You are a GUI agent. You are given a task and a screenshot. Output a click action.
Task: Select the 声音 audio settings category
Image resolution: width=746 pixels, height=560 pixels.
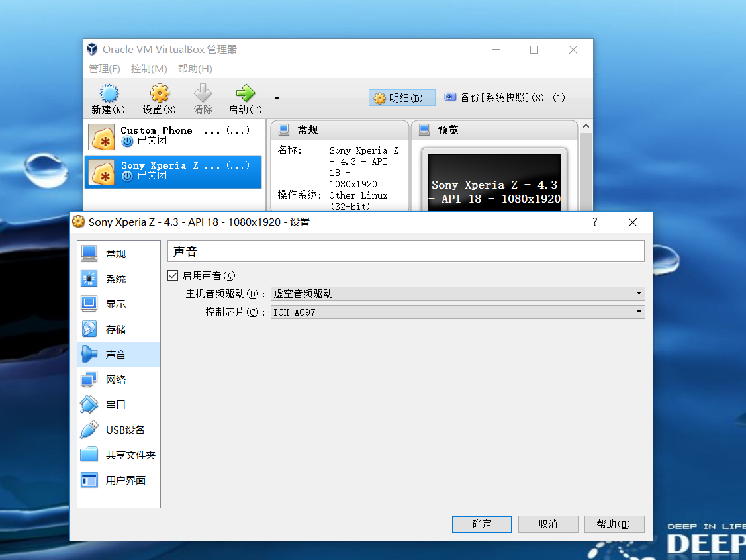[x=118, y=354]
